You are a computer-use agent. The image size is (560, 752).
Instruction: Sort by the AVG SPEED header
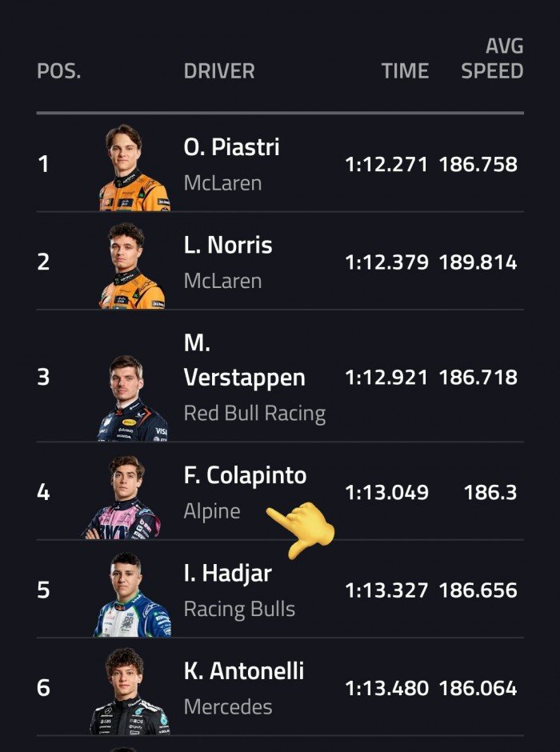click(x=492, y=58)
